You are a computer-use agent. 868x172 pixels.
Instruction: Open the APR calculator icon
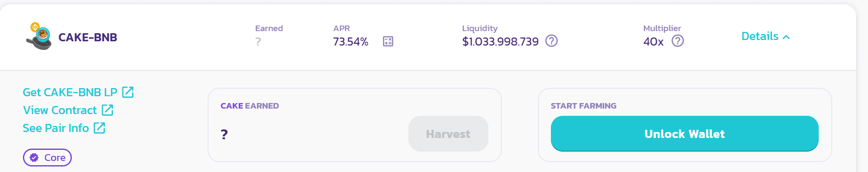[x=388, y=41]
